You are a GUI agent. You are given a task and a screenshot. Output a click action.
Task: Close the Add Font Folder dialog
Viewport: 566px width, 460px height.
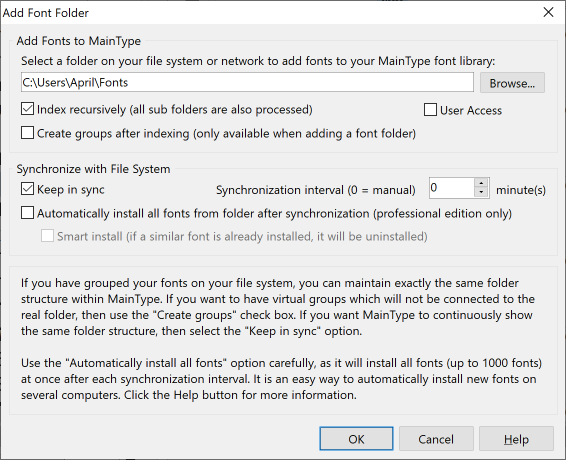(548, 12)
